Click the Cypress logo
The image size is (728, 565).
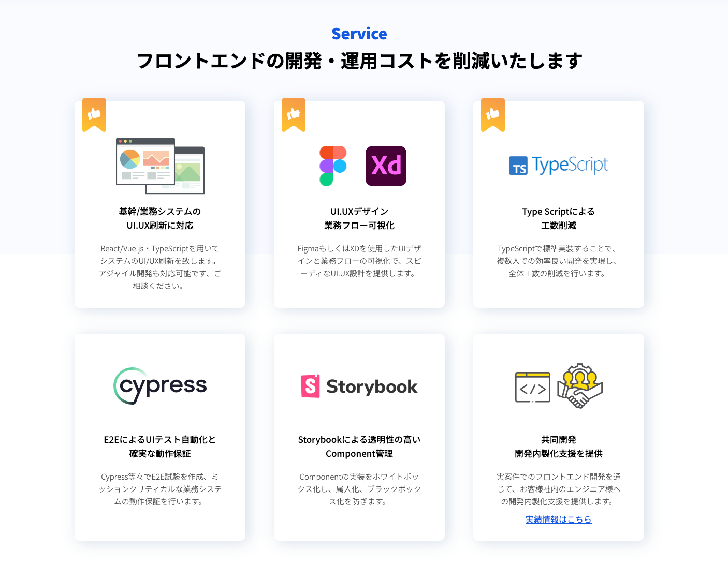click(x=160, y=386)
